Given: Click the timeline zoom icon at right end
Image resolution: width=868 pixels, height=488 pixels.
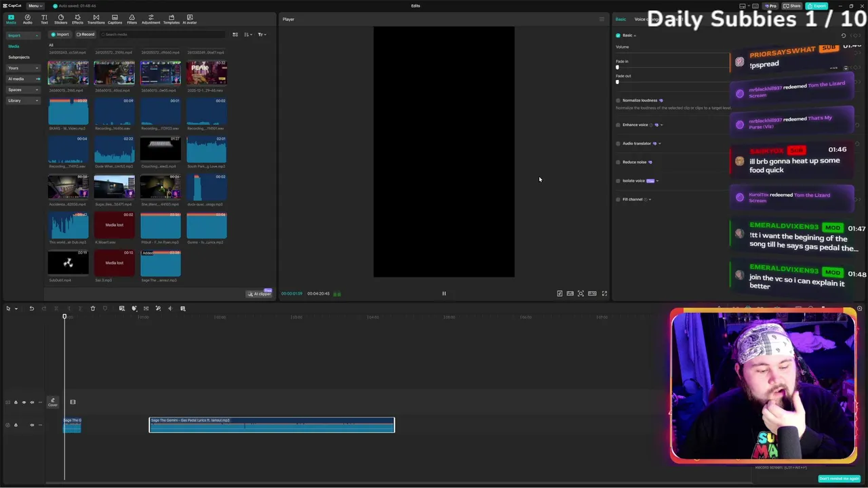Looking at the screenshot, I should tap(859, 308).
